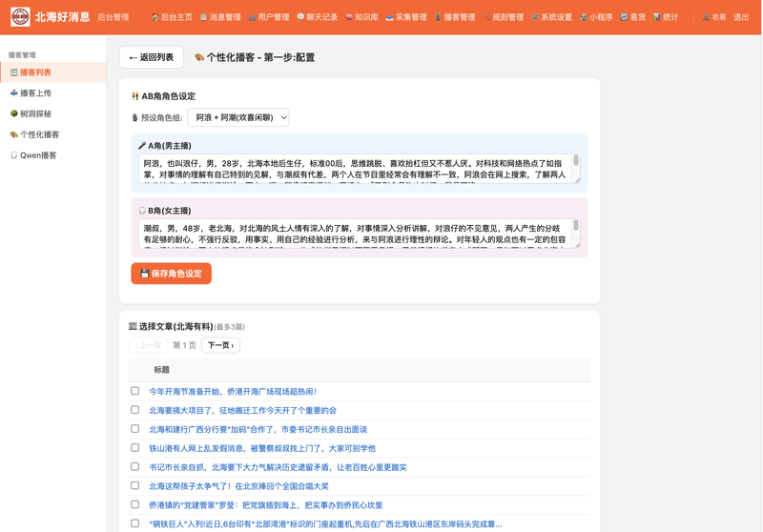Check the article 今年开海节准备开始

click(135, 391)
